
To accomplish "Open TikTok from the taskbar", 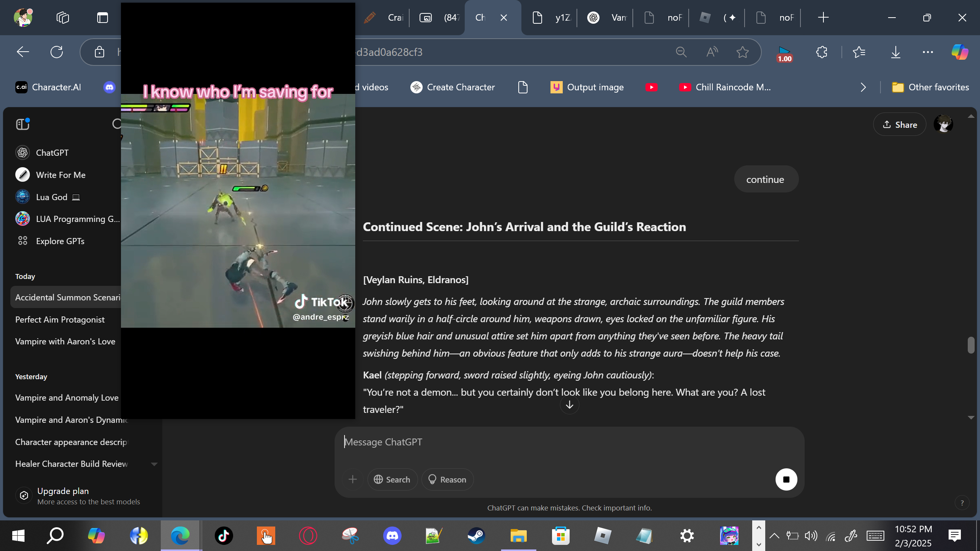I will tap(224, 536).
